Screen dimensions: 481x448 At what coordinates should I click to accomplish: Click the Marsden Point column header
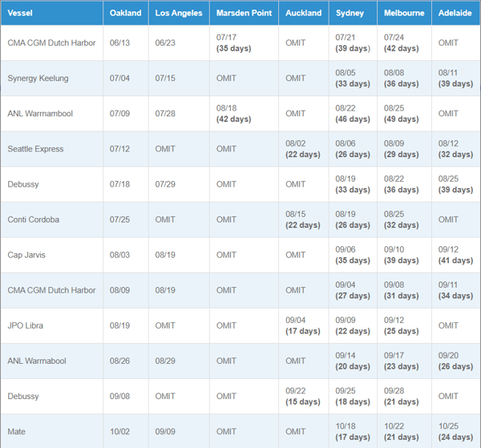click(x=244, y=13)
